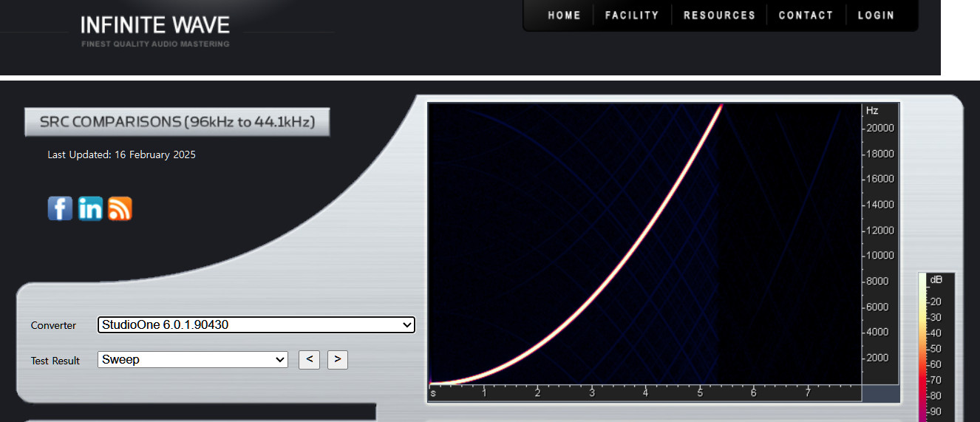
Task: Expand the Converter dropdown showing StudioOne 6.0.1.90430
Action: click(x=256, y=324)
